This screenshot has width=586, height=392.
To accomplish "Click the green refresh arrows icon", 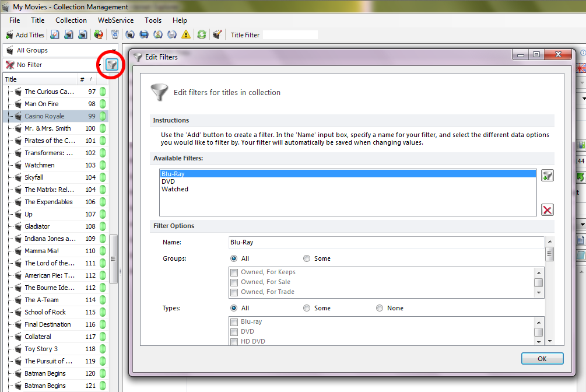I will (201, 35).
